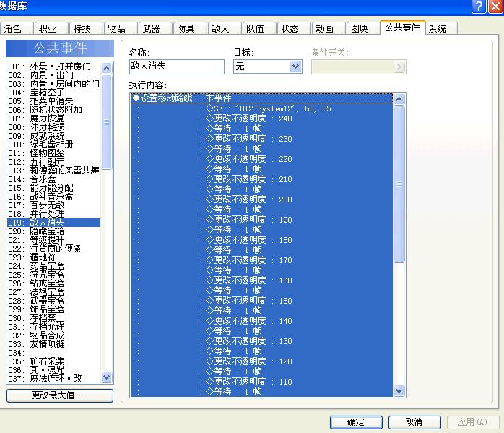Switch to the 防具 tab

click(190, 29)
